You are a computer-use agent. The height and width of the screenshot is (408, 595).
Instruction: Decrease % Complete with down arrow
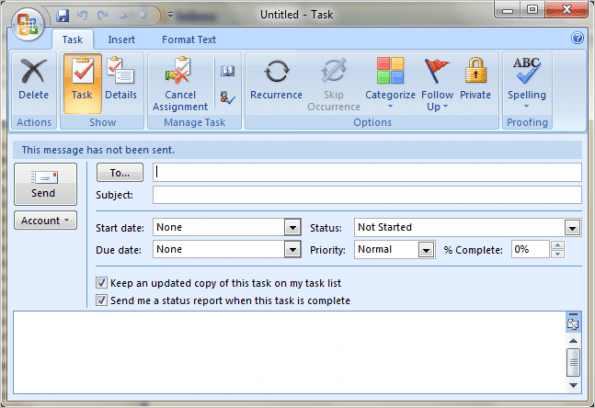(x=558, y=254)
